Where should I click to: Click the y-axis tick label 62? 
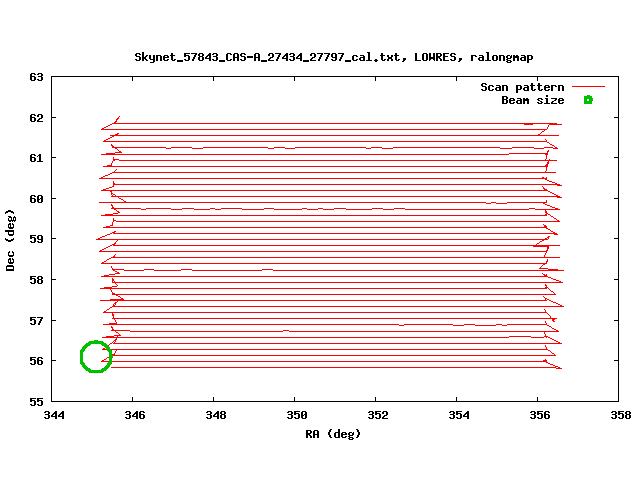36,118
